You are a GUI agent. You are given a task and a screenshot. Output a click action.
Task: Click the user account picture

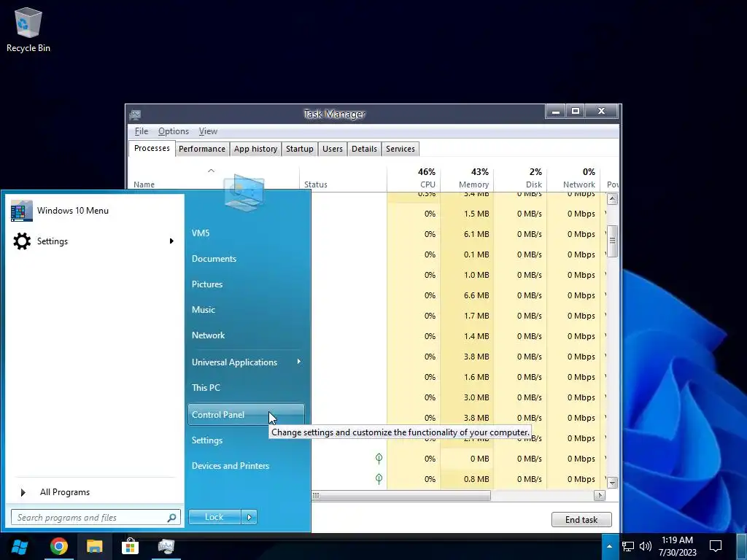[244, 192]
